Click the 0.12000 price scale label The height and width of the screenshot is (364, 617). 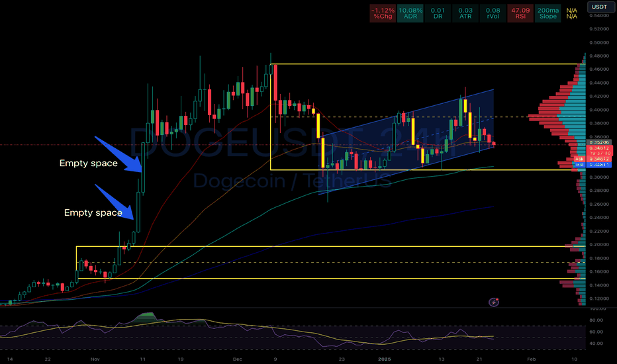click(x=599, y=298)
